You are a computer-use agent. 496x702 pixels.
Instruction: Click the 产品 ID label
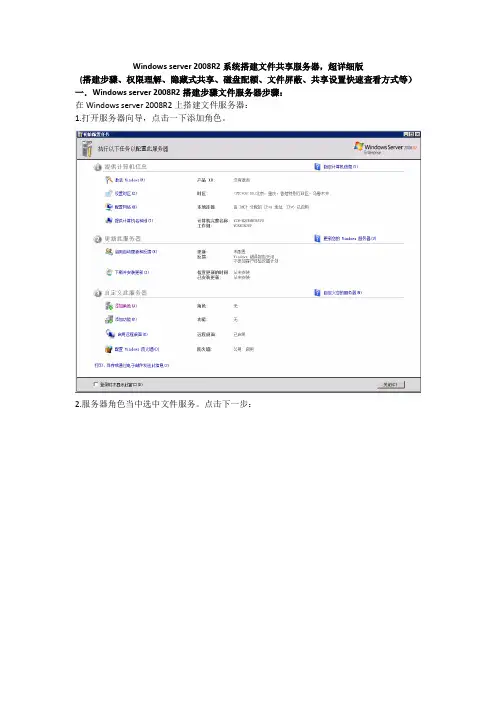[205, 180]
